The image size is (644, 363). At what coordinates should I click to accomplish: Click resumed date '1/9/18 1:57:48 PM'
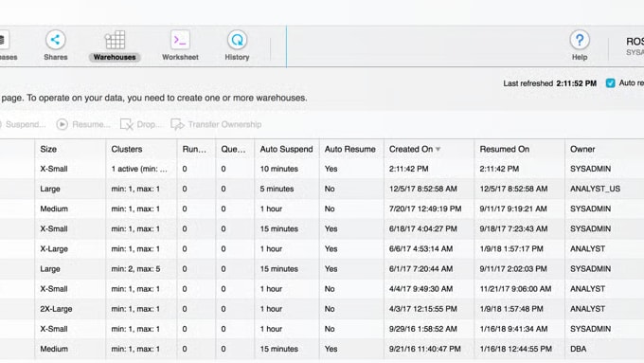[x=511, y=309]
